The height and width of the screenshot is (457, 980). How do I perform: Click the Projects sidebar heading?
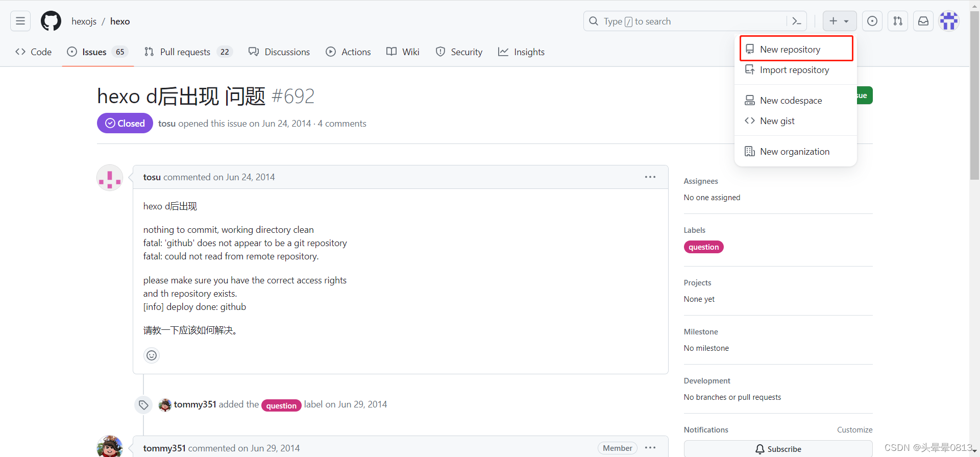tap(697, 283)
